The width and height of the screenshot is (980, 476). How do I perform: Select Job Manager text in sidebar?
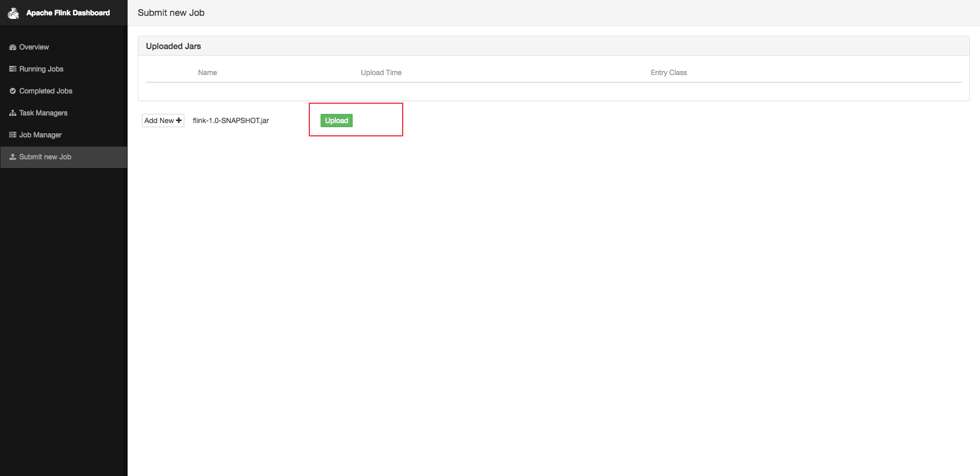click(x=40, y=135)
